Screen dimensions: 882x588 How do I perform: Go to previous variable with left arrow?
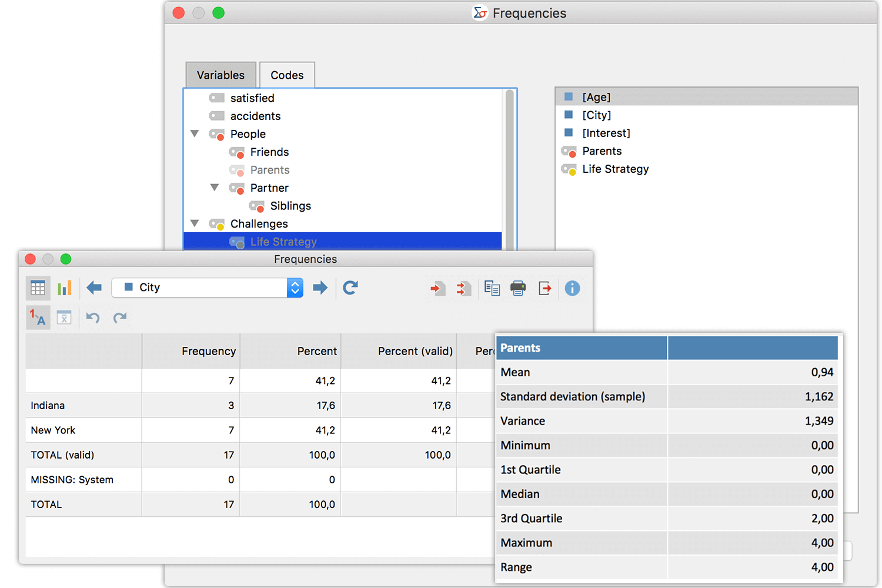pyautogui.click(x=94, y=288)
